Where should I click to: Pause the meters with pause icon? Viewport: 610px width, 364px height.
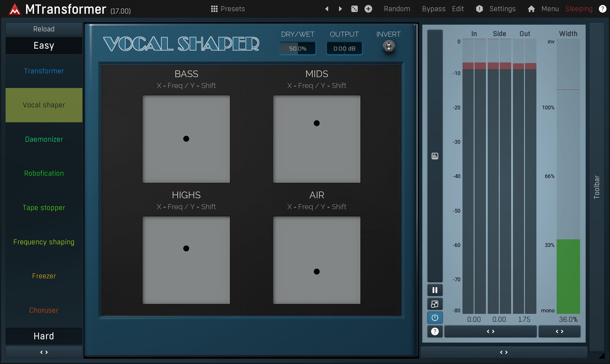[435, 290]
